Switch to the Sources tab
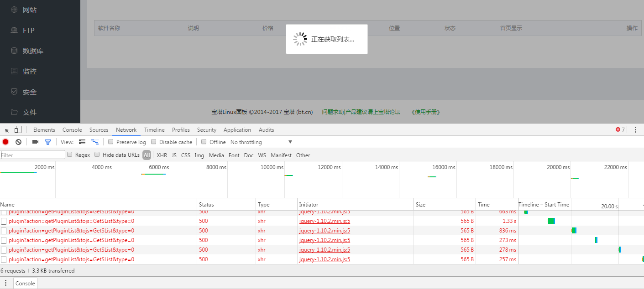Image resolution: width=644 pixels, height=289 pixels. click(99, 130)
